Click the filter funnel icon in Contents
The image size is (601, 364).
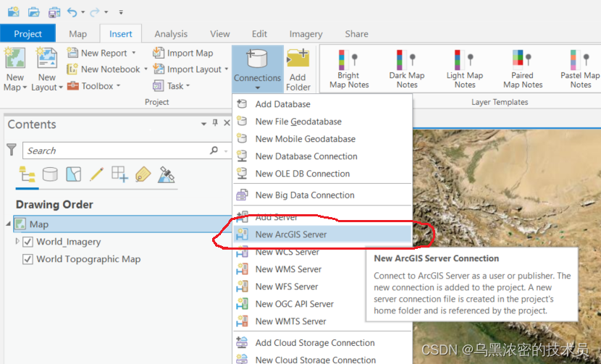click(12, 150)
